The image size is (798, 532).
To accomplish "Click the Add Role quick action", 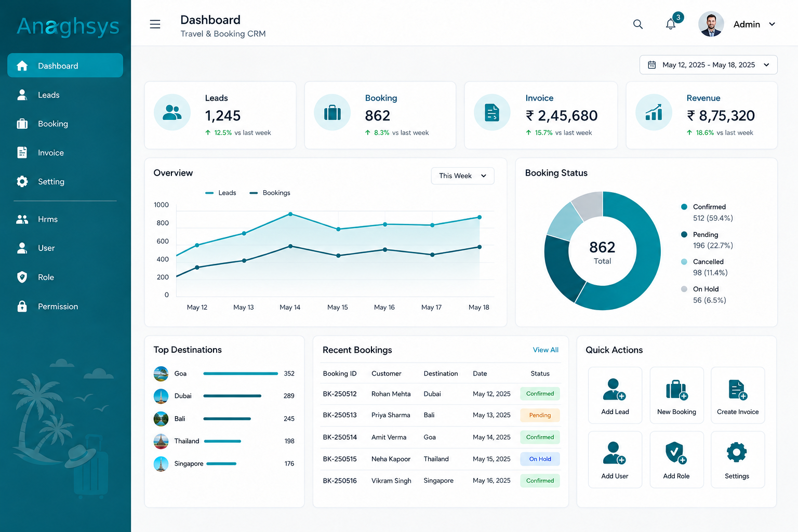I will (x=676, y=460).
